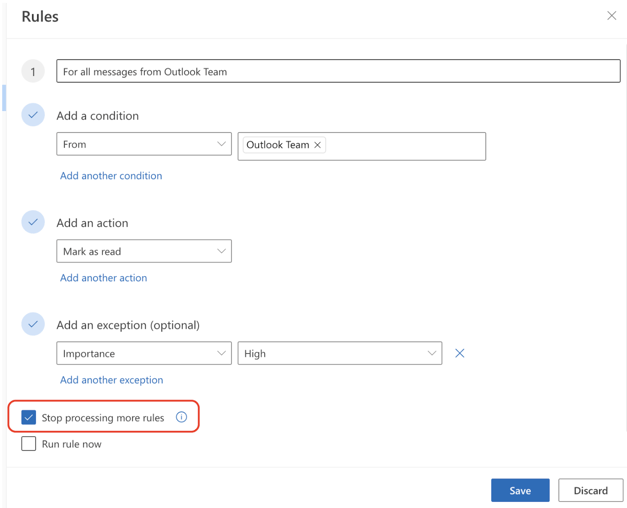The width and height of the screenshot is (627, 508).
Task: Click the step 1 number circle
Action: tap(33, 72)
